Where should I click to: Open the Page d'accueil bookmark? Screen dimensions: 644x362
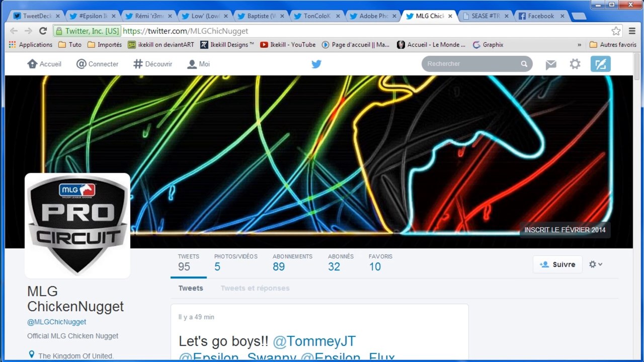click(x=356, y=45)
